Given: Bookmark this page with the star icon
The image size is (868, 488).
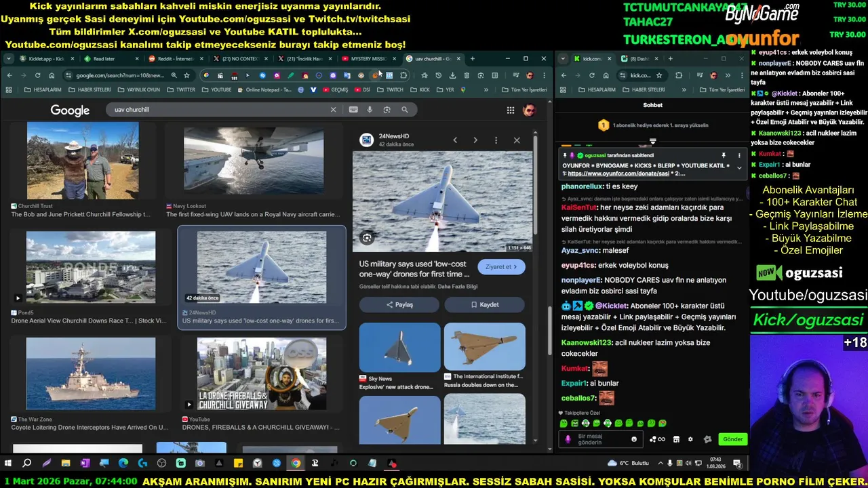Looking at the screenshot, I should (186, 75).
